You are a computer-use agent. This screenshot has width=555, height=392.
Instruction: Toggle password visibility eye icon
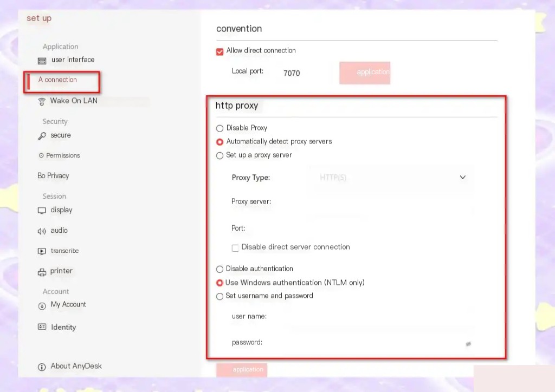468,344
